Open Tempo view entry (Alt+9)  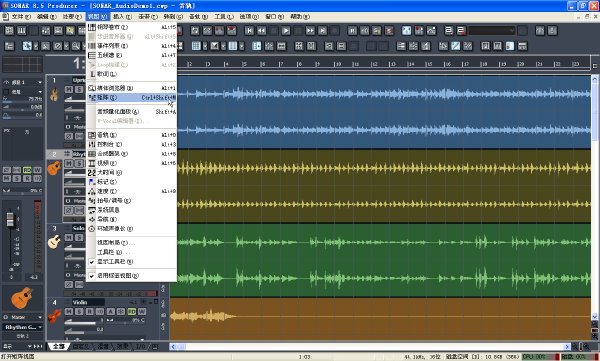132,191
